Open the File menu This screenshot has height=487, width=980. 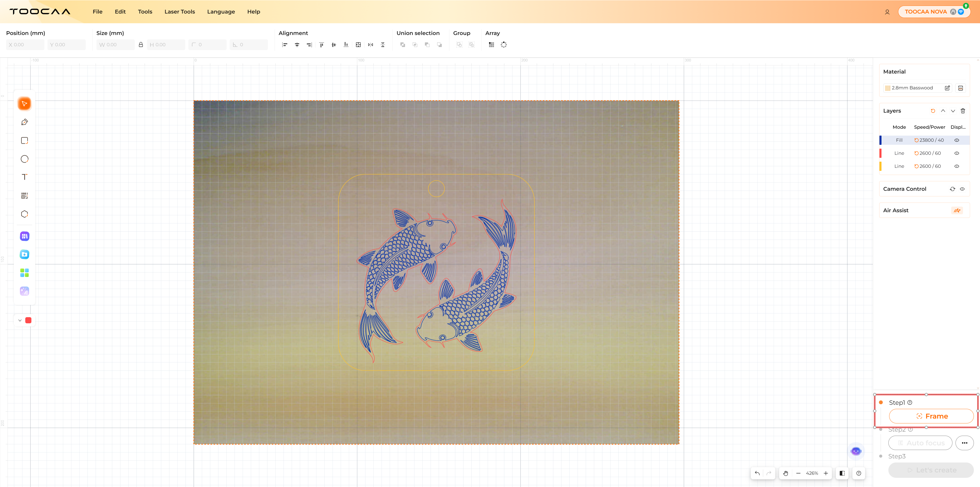point(97,11)
